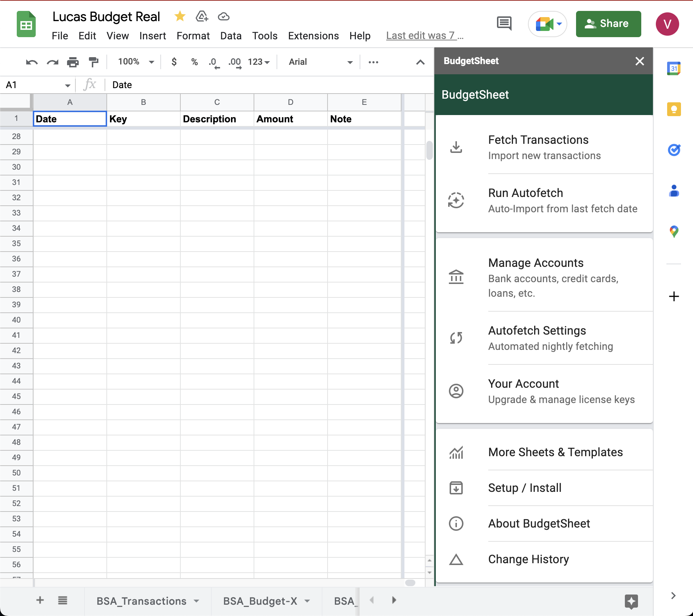Open Change History option

(544, 559)
